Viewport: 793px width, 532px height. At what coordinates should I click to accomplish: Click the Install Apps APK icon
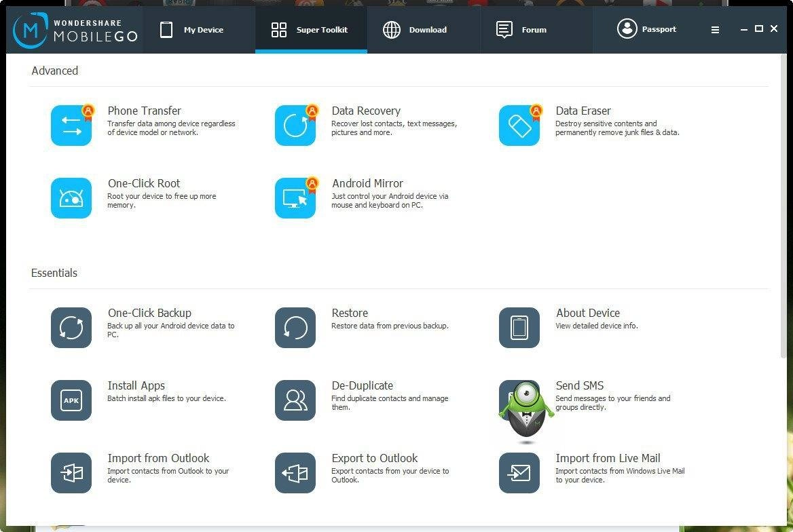71,400
